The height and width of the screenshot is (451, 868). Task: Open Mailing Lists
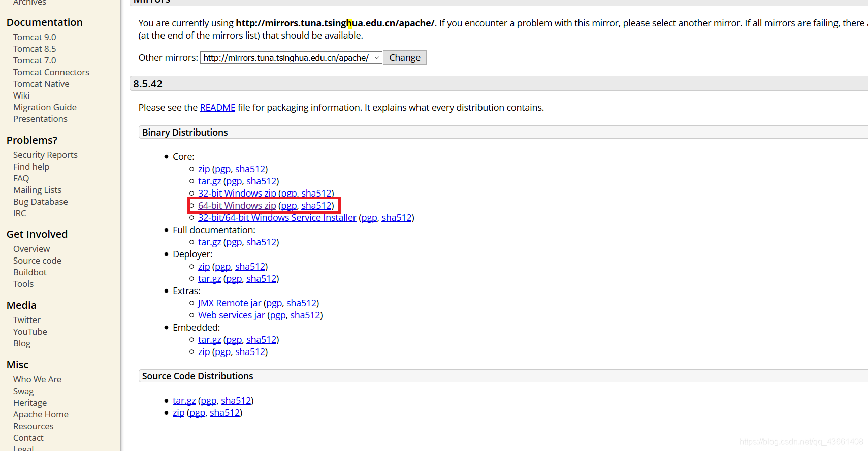(x=37, y=190)
